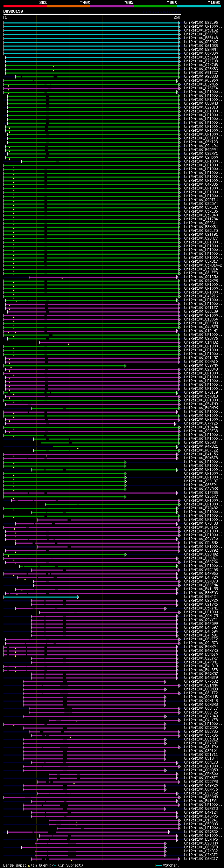Image resolution: width=224 pixels, height=868 pixels.
Task: Select the UniRef100_B9HNN4 label
Action: pos(201,50)
